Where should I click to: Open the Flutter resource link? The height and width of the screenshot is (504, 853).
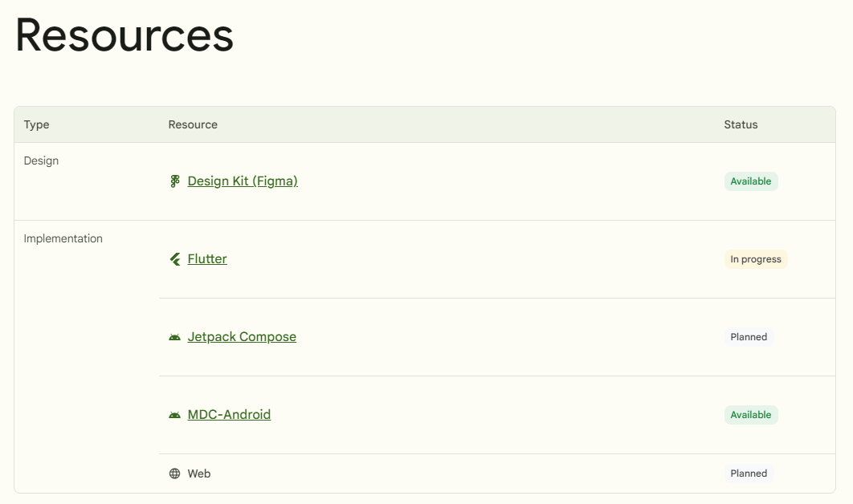[x=207, y=259]
